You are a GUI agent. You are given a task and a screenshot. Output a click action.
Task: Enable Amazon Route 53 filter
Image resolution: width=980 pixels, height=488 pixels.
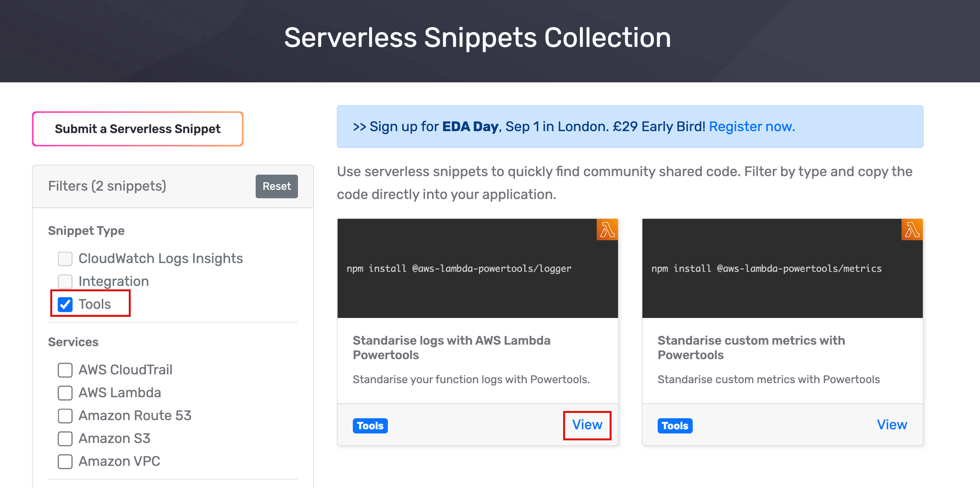(65, 416)
